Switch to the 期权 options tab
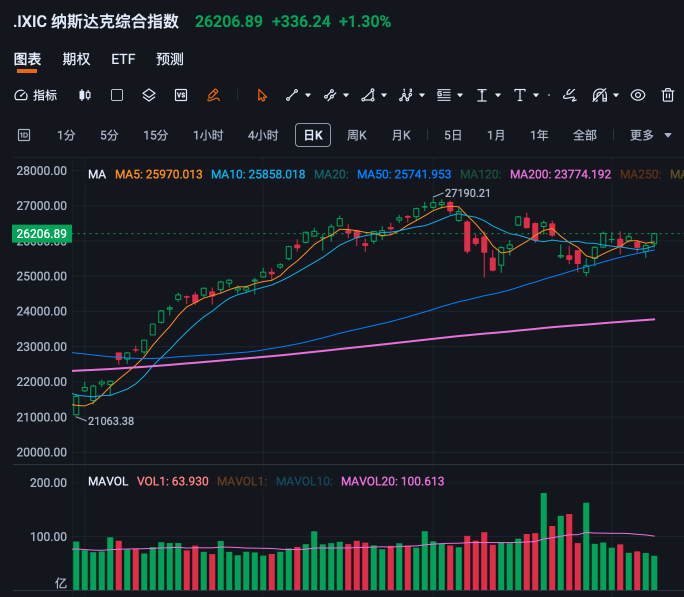The height and width of the screenshot is (597, 684). [x=76, y=59]
